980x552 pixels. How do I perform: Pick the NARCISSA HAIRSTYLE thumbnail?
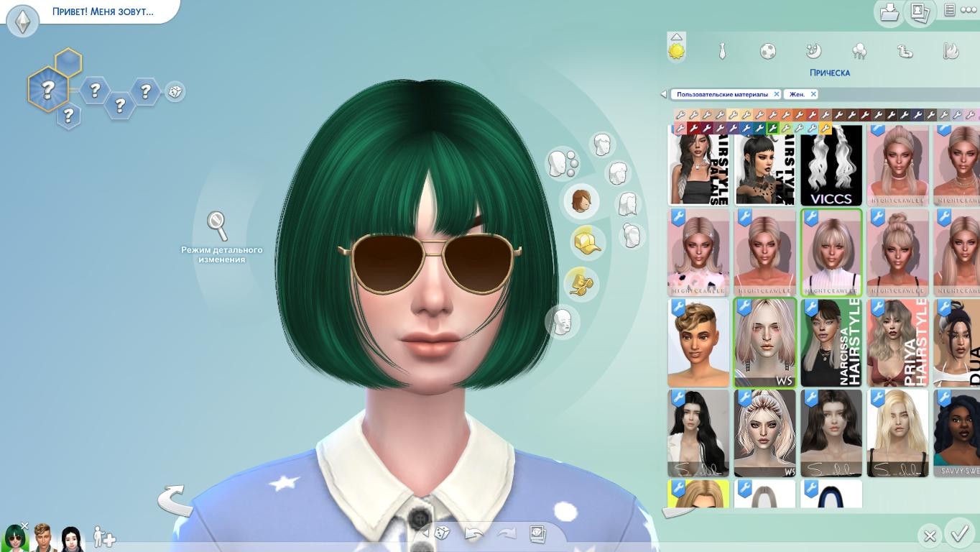click(x=831, y=343)
